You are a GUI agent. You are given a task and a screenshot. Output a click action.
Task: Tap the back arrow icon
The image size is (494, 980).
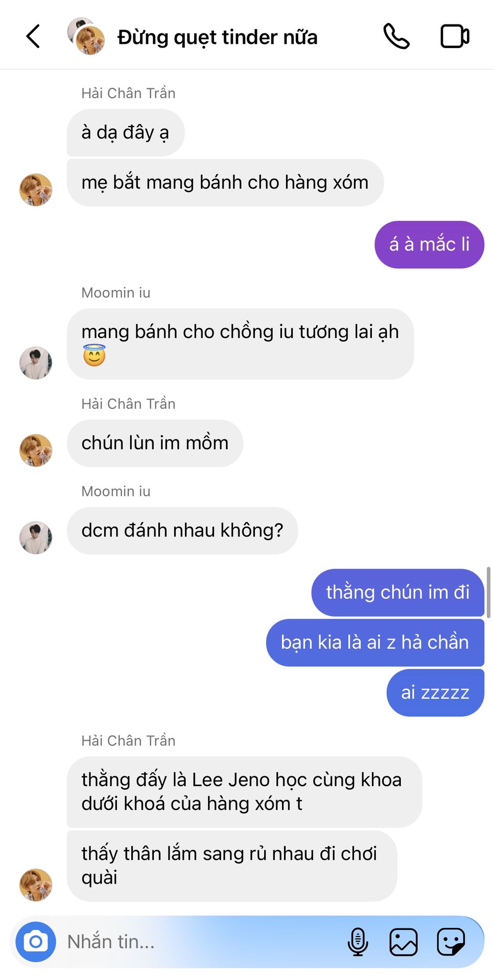point(33,37)
